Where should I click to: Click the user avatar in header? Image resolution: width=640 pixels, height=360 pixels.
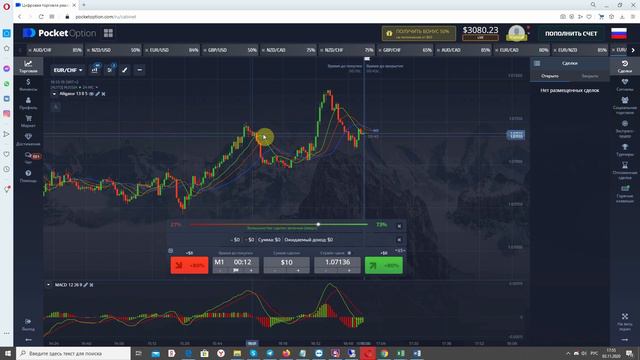[x=516, y=33]
